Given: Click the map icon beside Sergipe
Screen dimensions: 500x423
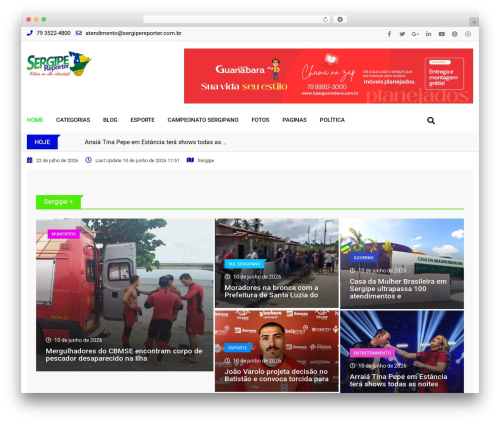Looking at the screenshot, I should tap(190, 160).
